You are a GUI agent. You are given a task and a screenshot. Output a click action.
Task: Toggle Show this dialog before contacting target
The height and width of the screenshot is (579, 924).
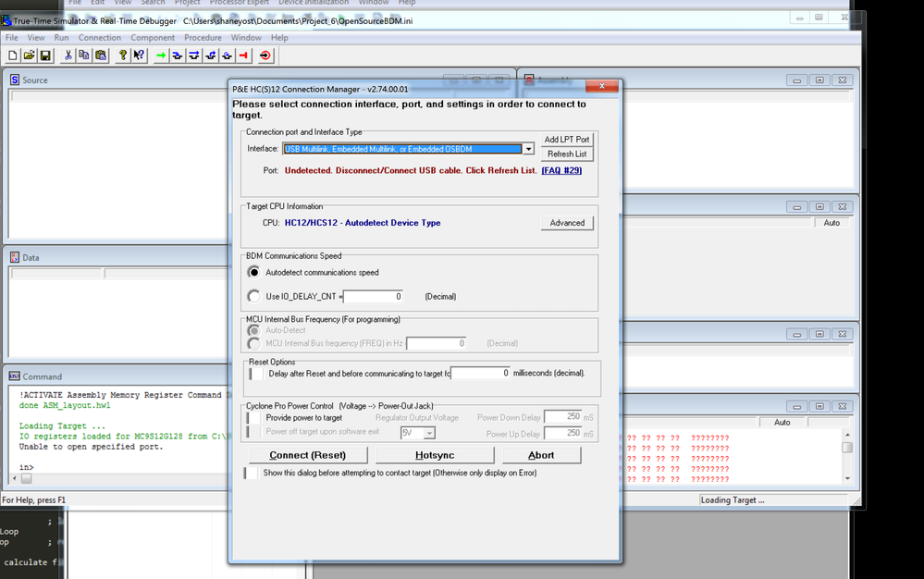(x=251, y=473)
